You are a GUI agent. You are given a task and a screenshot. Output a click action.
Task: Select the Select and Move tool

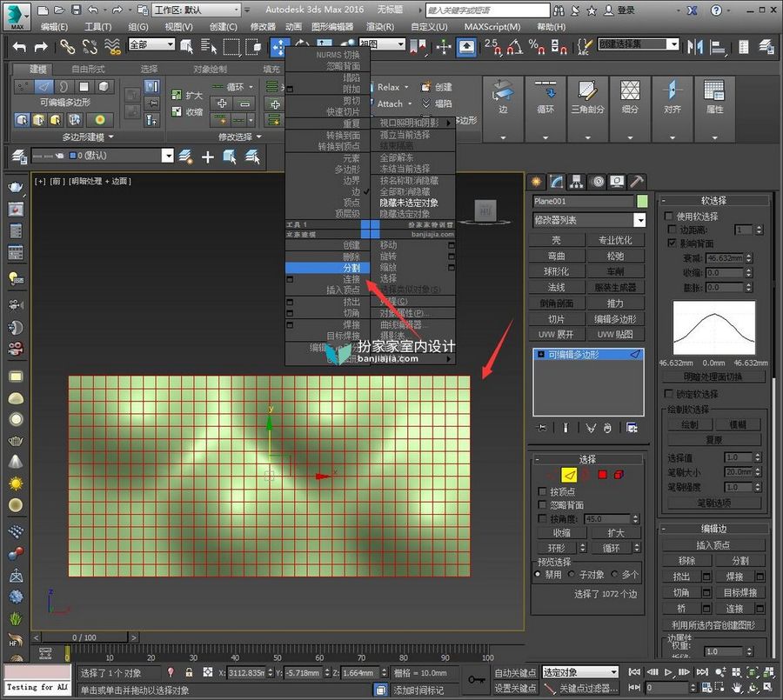click(x=278, y=47)
